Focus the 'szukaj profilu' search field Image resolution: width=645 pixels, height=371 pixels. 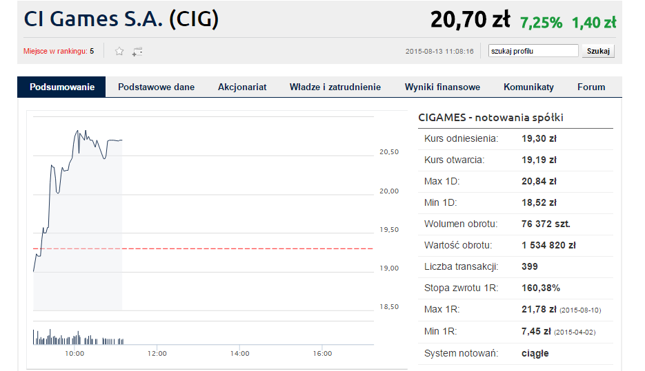533,51
